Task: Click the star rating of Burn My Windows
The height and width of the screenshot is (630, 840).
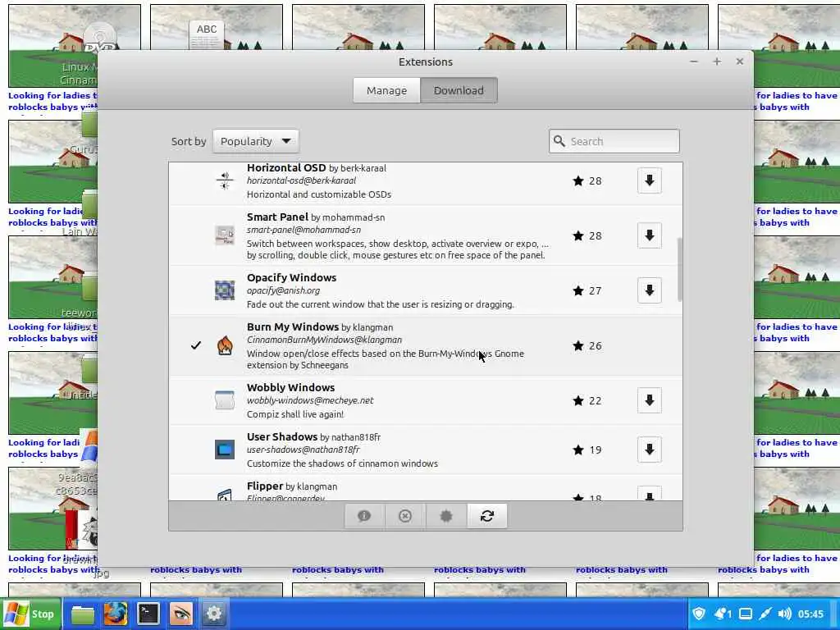Action: click(x=587, y=345)
